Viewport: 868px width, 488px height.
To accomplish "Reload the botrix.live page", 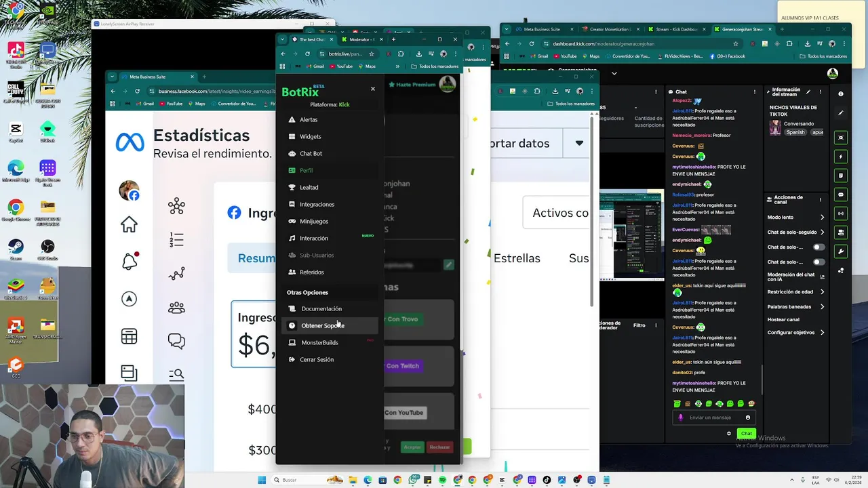I will (307, 54).
